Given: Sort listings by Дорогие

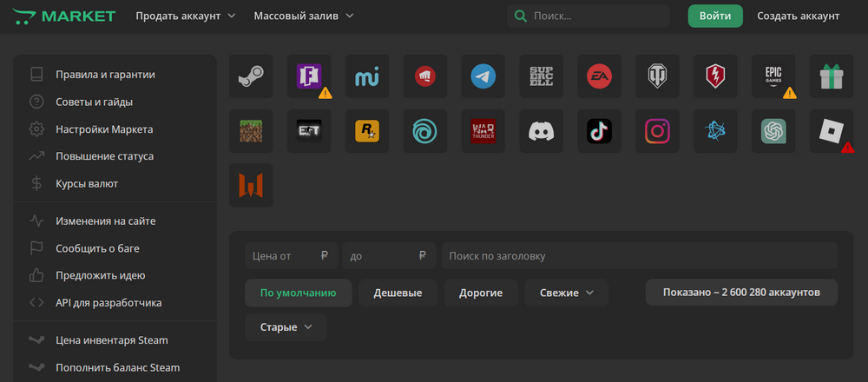Looking at the screenshot, I should tap(481, 293).
